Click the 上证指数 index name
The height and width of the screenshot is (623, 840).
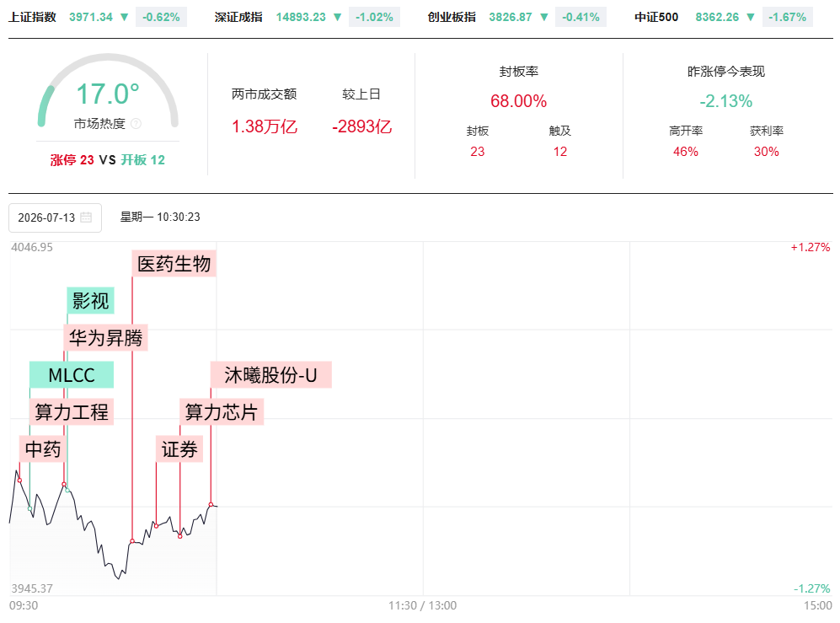[32, 17]
